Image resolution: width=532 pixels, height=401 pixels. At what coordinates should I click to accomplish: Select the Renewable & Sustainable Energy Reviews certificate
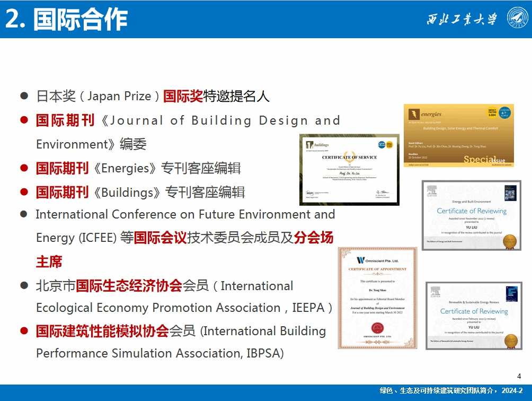(474, 316)
